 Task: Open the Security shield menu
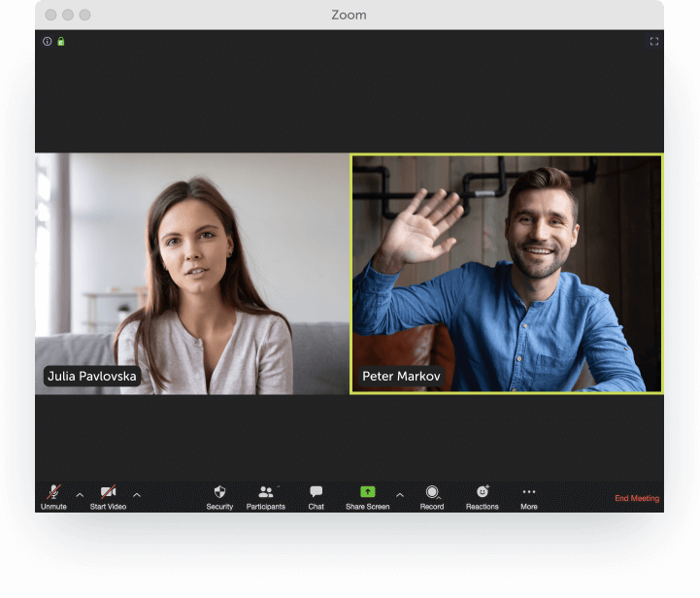click(x=219, y=497)
